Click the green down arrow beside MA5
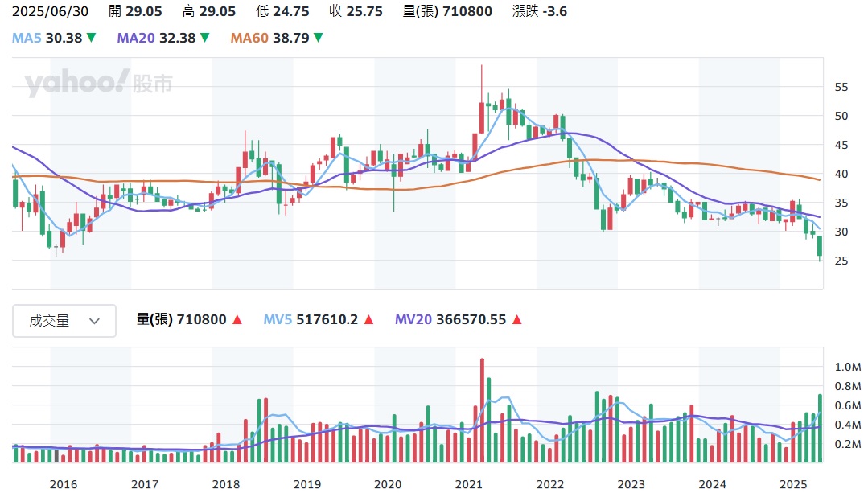This screenshot has height=493, width=868. [x=92, y=38]
